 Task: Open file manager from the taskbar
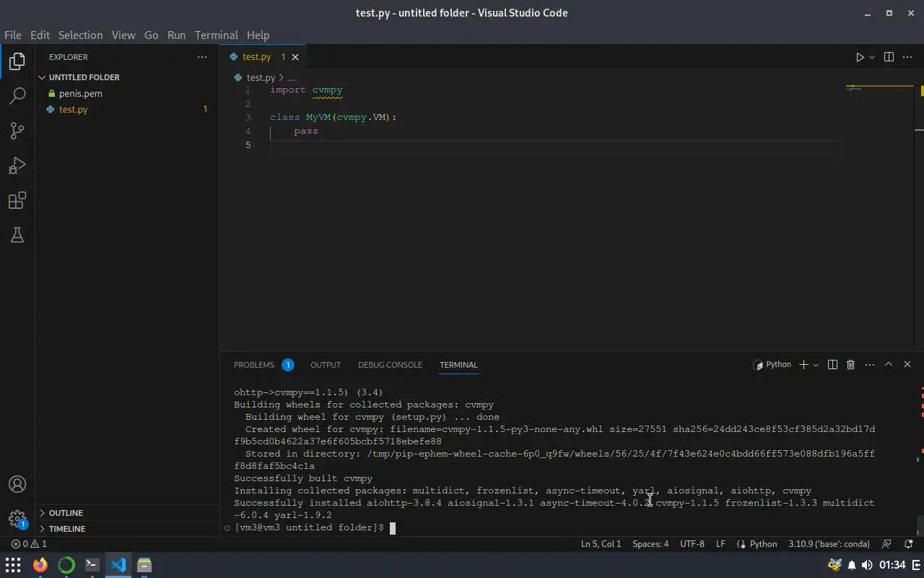pos(144,565)
